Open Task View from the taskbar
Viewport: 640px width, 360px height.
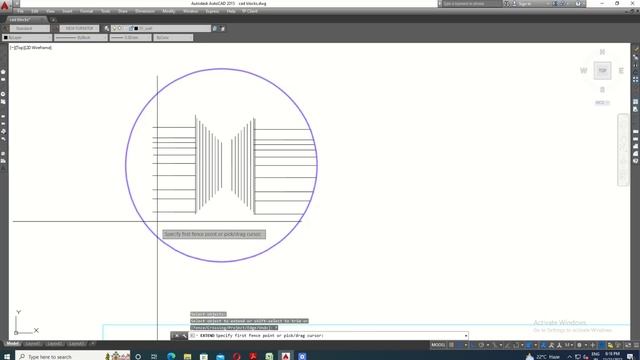pyautogui.click(x=154, y=356)
